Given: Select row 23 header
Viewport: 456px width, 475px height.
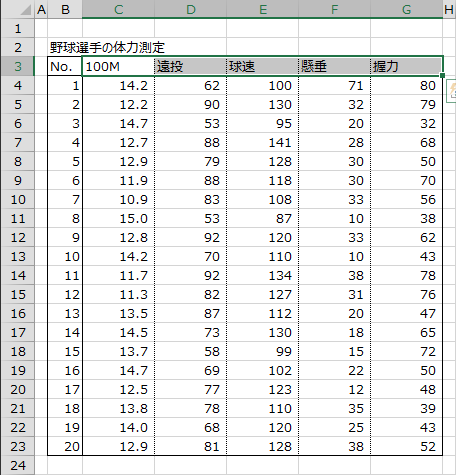Looking at the screenshot, I should point(17,446).
